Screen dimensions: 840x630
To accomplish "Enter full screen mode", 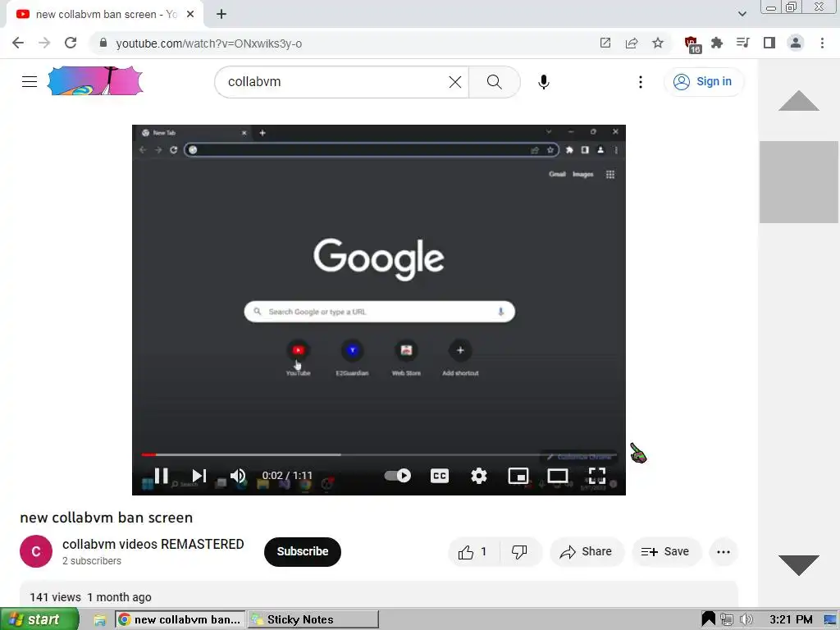I will point(597,475).
